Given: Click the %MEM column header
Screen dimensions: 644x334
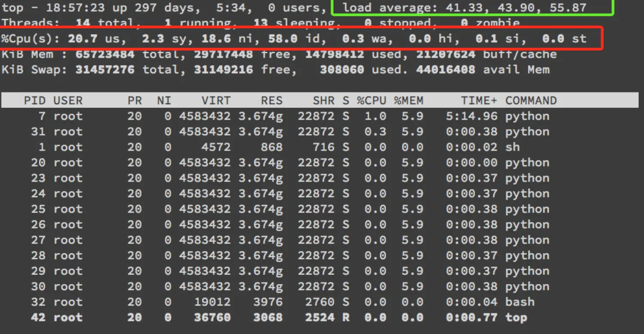Looking at the screenshot, I should [409, 100].
